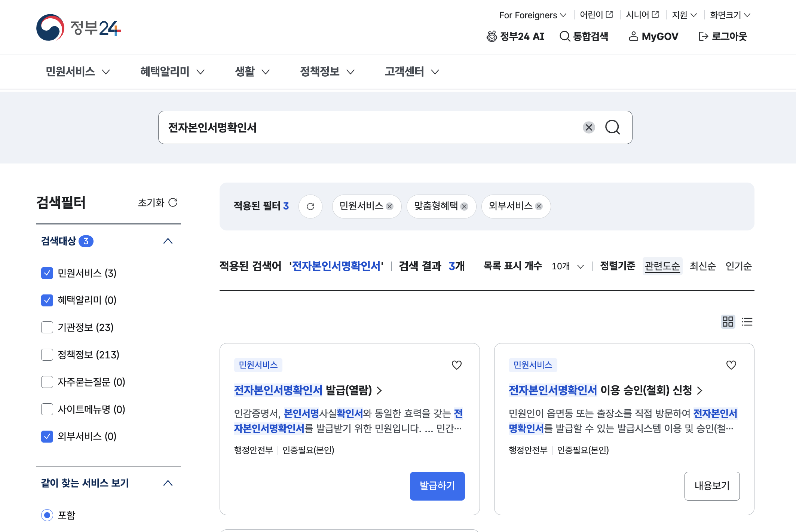This screenshot has height=532, width=796.
Task: Open 시니어 external site link
Action: [642, 15]
